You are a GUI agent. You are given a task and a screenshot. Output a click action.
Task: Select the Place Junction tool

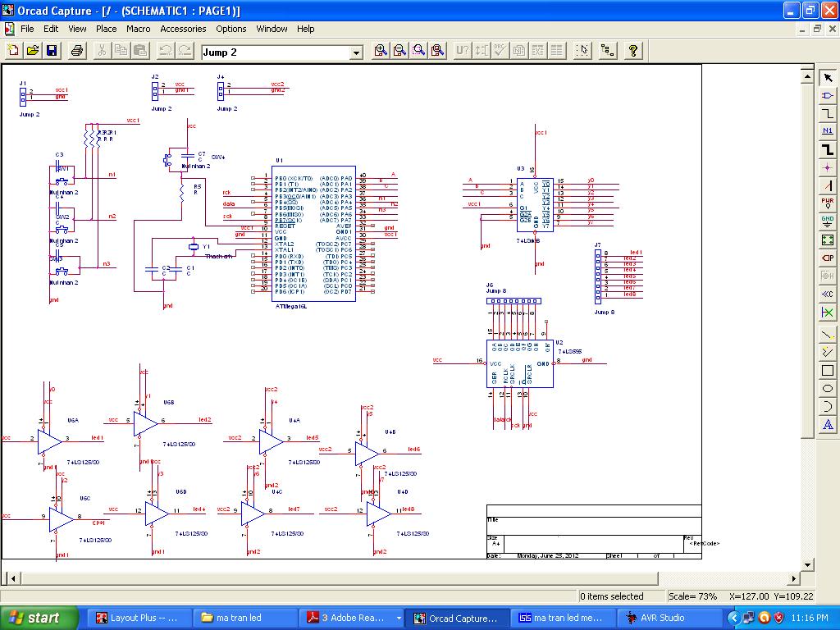828,167
